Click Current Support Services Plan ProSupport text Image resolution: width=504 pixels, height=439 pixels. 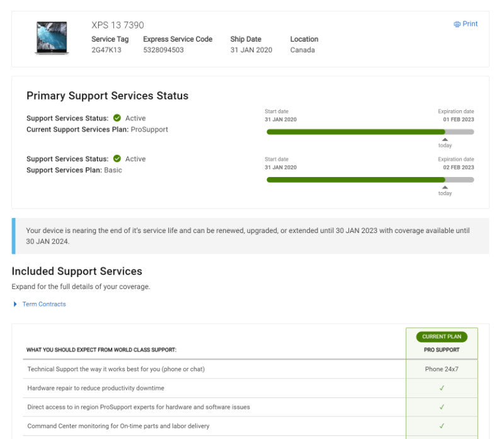97,129
